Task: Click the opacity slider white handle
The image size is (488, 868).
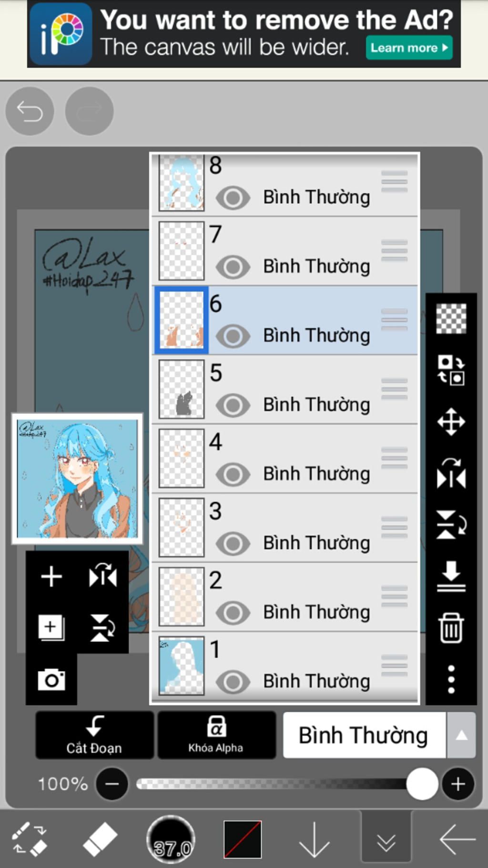Action: [422, 784]
